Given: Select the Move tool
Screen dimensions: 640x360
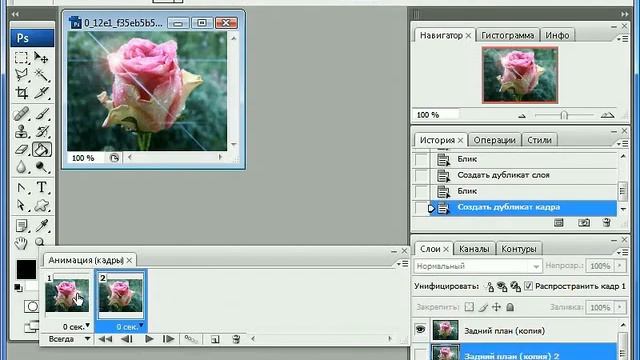Looking at the screenshot, I should point(41,58).
